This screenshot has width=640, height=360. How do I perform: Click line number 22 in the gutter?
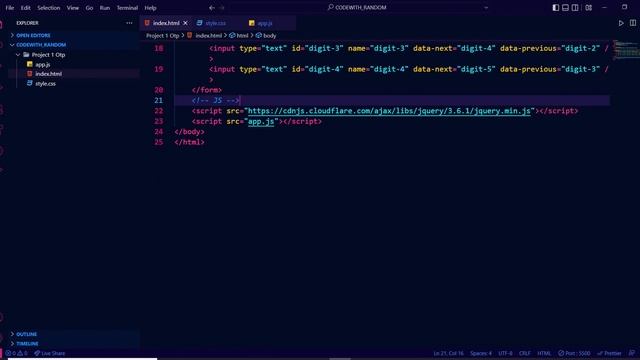[158, 111]
